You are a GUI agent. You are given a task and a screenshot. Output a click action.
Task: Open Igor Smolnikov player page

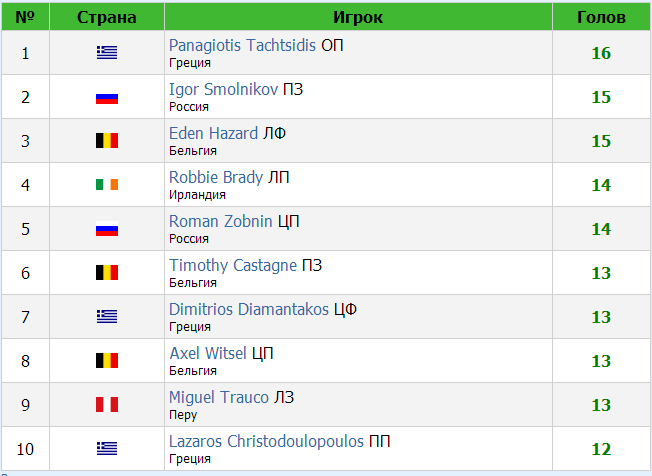224,90
